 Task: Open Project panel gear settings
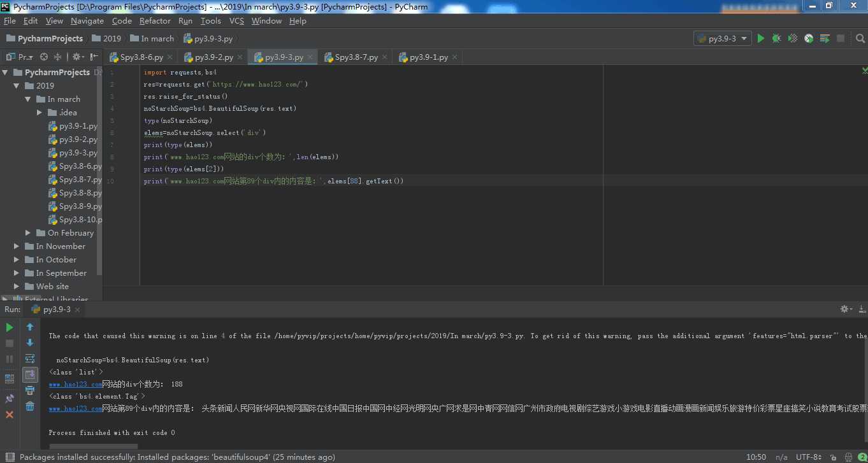tap(77, 57)
